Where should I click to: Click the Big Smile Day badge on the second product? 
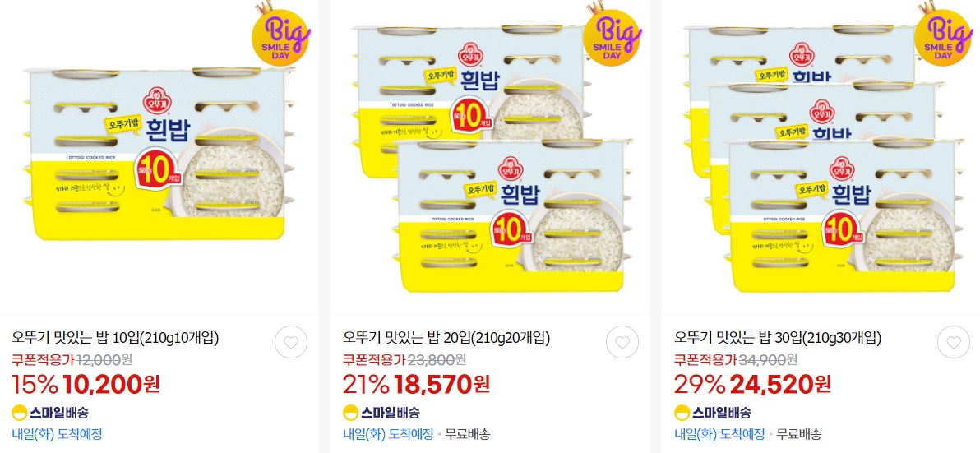[612, 35]
